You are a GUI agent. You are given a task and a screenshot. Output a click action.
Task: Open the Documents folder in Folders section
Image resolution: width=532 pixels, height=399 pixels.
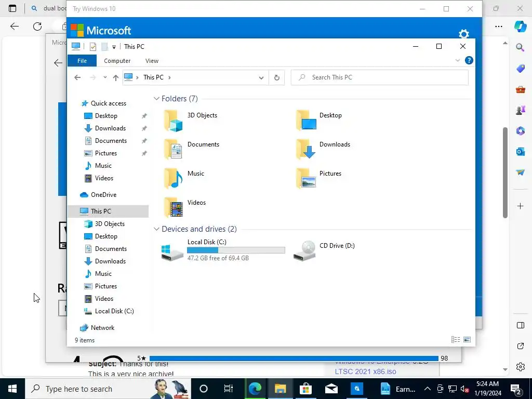[174, 149]
